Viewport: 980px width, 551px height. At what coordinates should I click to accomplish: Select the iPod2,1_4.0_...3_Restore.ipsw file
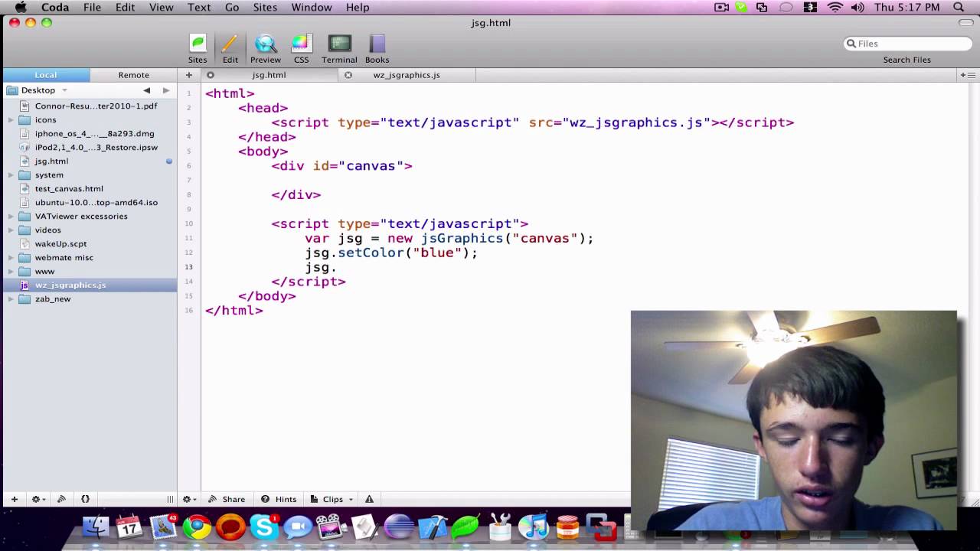96,148
